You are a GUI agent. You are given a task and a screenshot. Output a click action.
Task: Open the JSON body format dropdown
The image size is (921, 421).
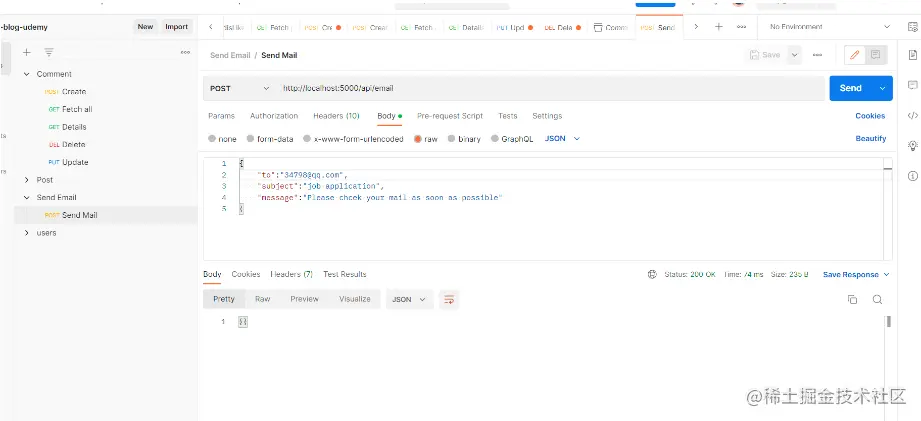coord(562,139)
